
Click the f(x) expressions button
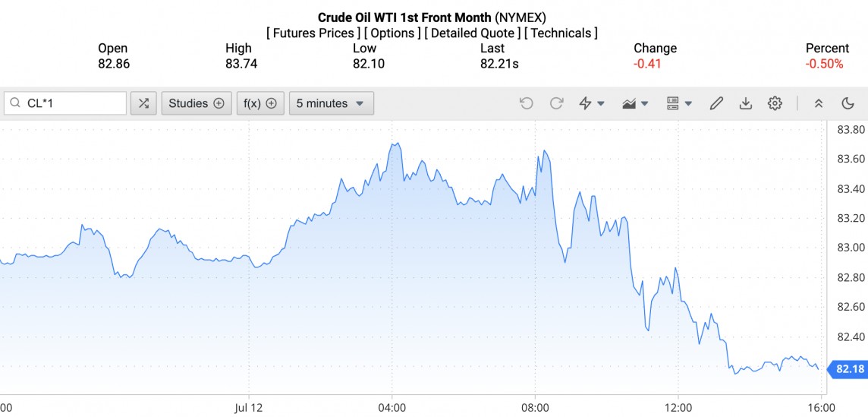coord(259,103)
